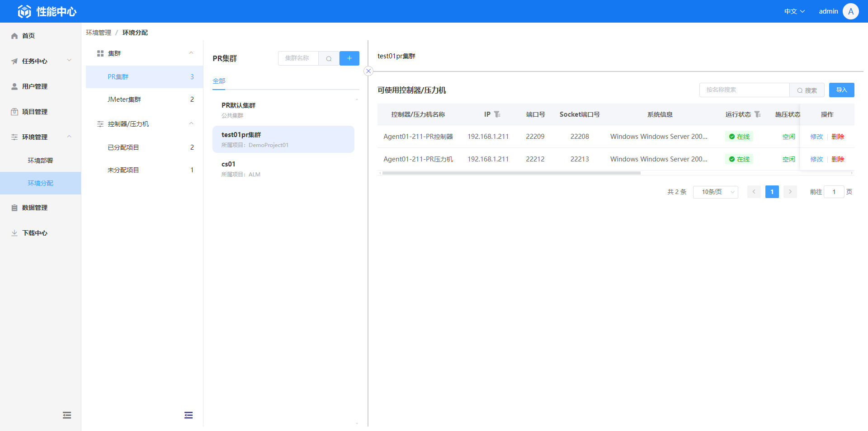Collapse the main left sidebar menu icon
Viewport: 868px width, 431px height.
pyautogui.click(x=67, y=415)
